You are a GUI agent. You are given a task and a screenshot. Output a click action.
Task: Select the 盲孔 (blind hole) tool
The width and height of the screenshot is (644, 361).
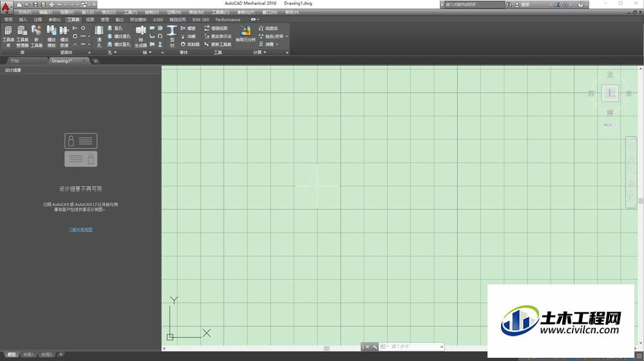pyautogui.click(x=115, y=28)
